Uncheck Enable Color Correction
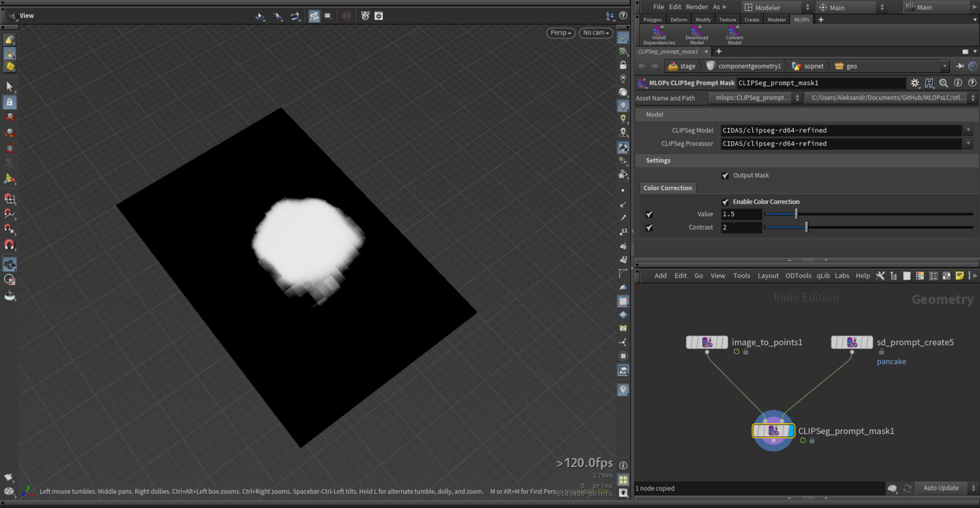 click(726, 202)
